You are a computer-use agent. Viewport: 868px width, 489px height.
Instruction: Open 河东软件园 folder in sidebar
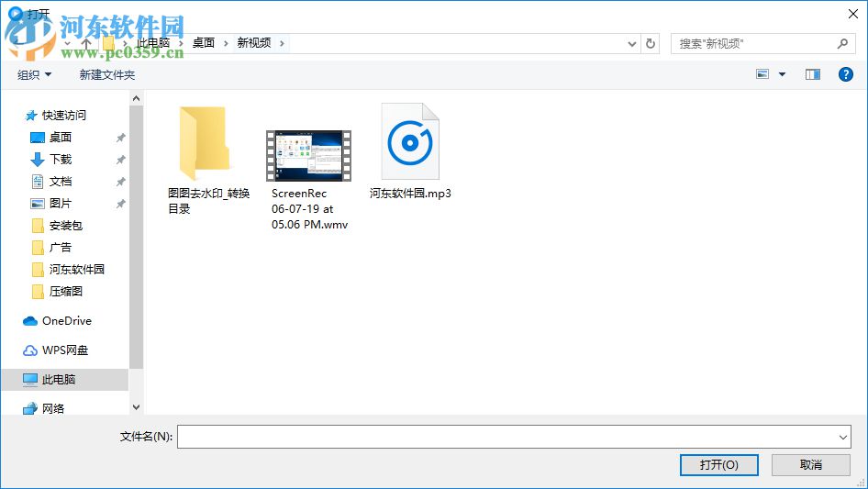tap(76, 269)
